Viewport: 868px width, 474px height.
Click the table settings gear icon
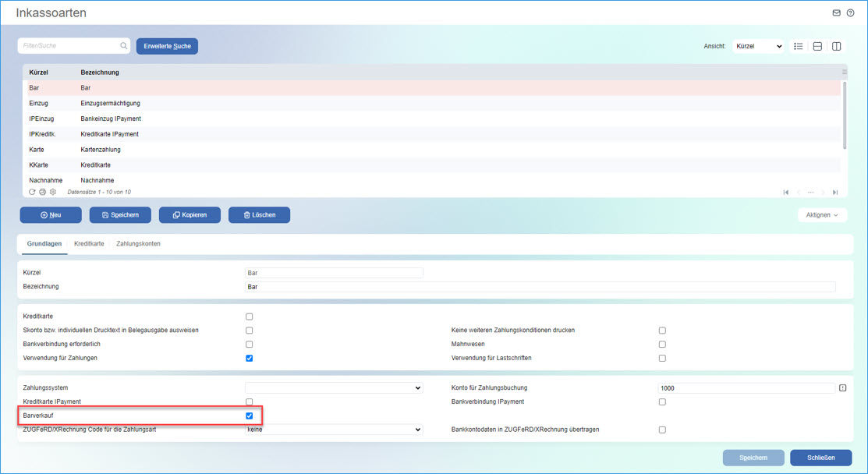52,192
